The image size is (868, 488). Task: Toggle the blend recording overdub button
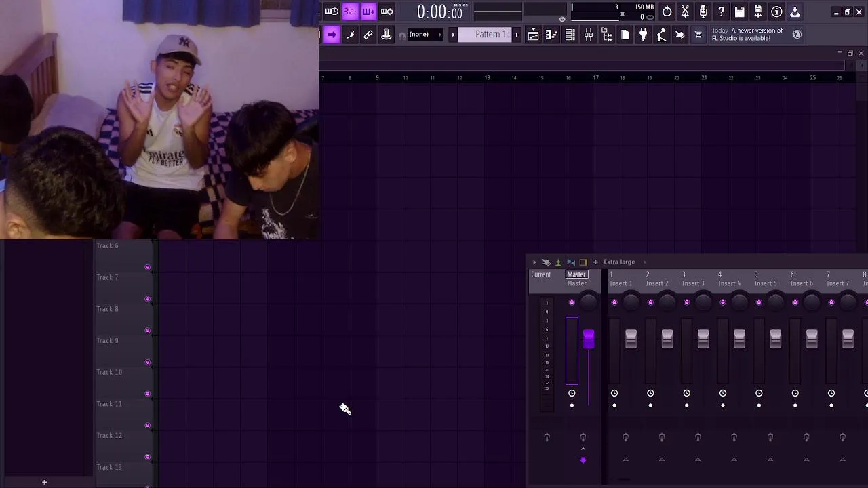click(x=368, y=12)
